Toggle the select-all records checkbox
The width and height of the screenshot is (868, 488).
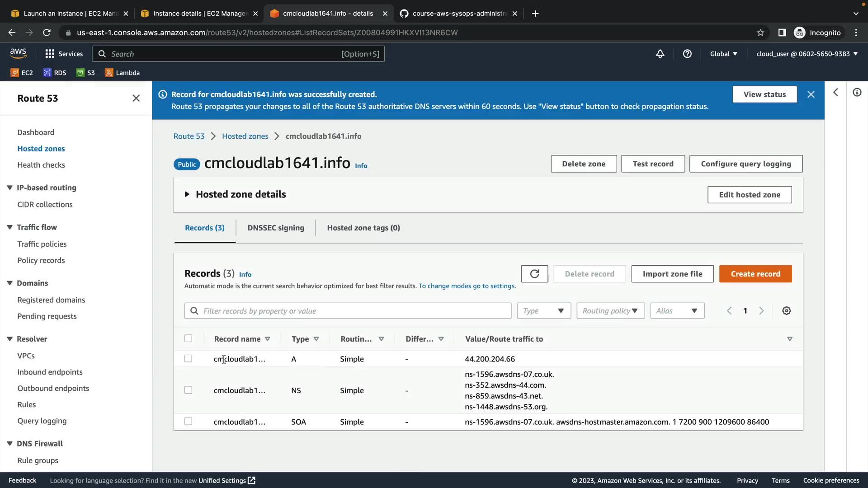coord(188,338)
